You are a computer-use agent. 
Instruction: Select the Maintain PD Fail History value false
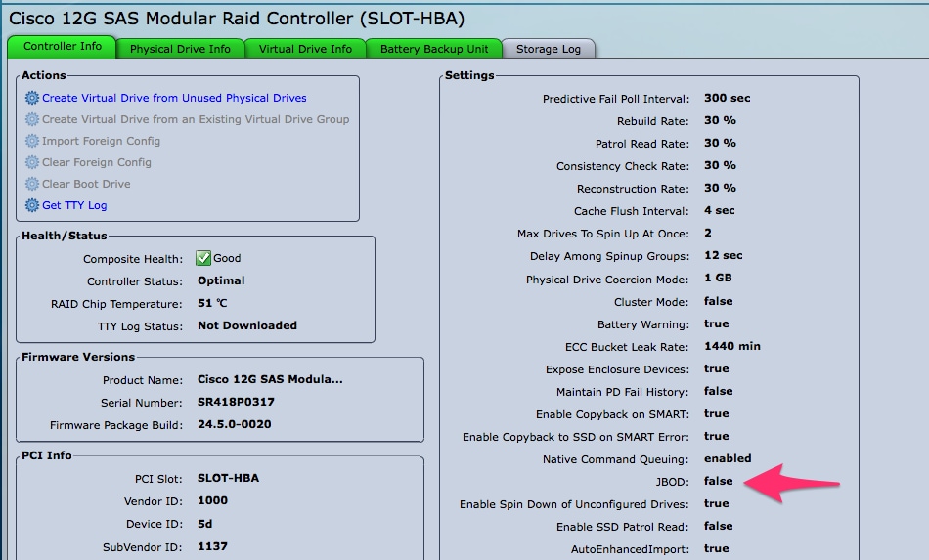[x=718, y=391]
